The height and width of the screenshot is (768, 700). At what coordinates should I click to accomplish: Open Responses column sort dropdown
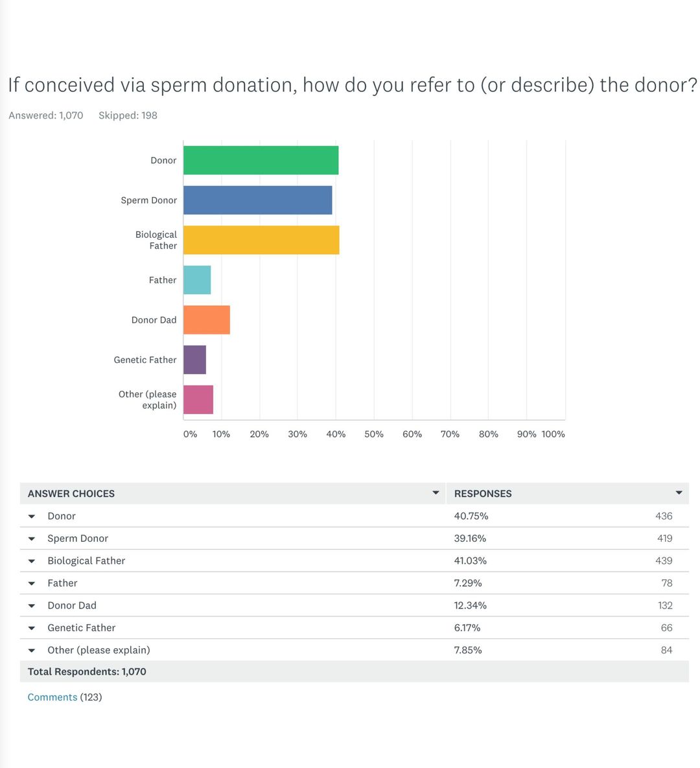tap(679, 493)
